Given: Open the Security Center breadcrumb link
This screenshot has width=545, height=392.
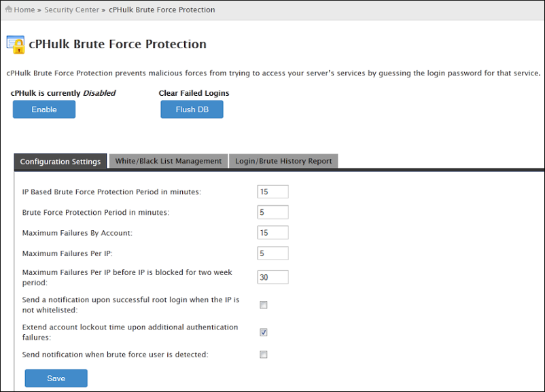Looking at the screenshot, I should 71,10.
